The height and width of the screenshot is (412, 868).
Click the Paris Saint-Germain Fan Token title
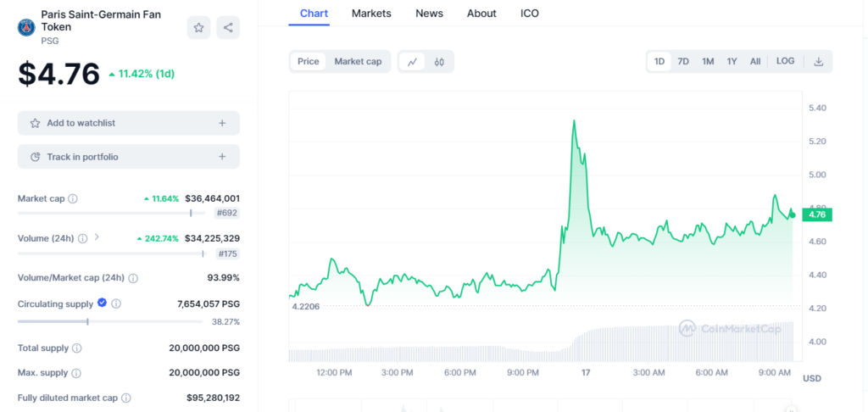101,20
